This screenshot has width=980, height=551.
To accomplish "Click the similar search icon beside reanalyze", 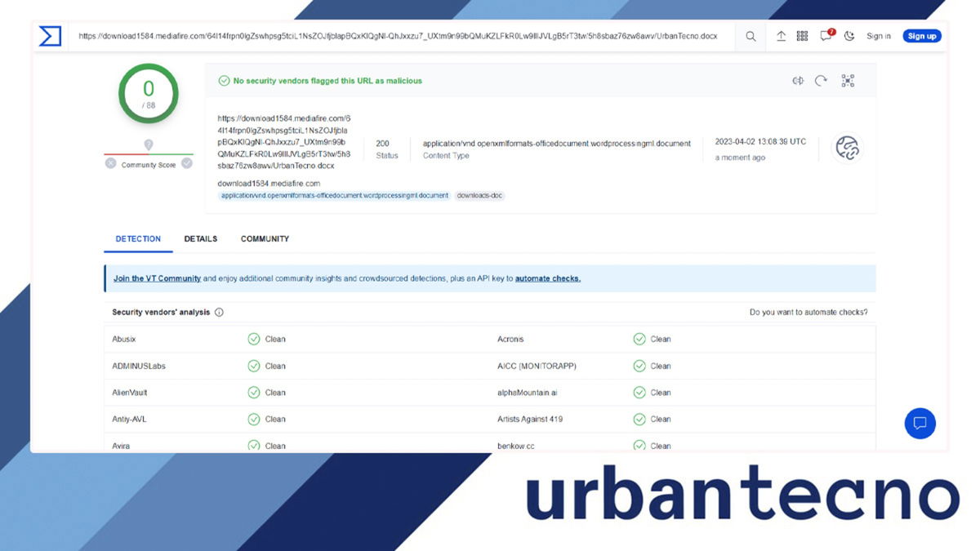I will [798, 81].
